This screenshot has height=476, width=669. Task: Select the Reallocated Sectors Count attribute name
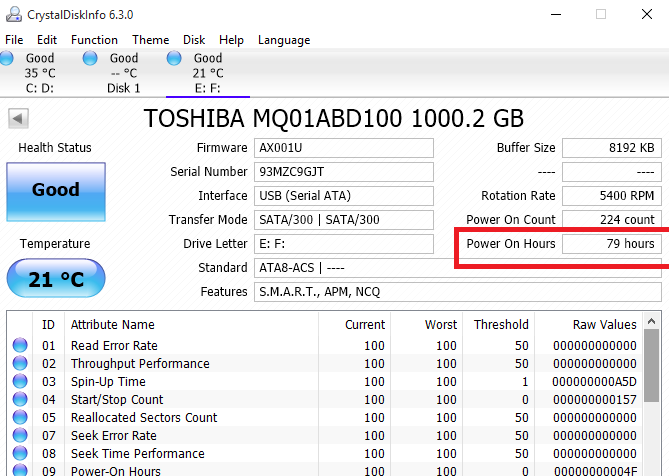click(x=144, y=418)
